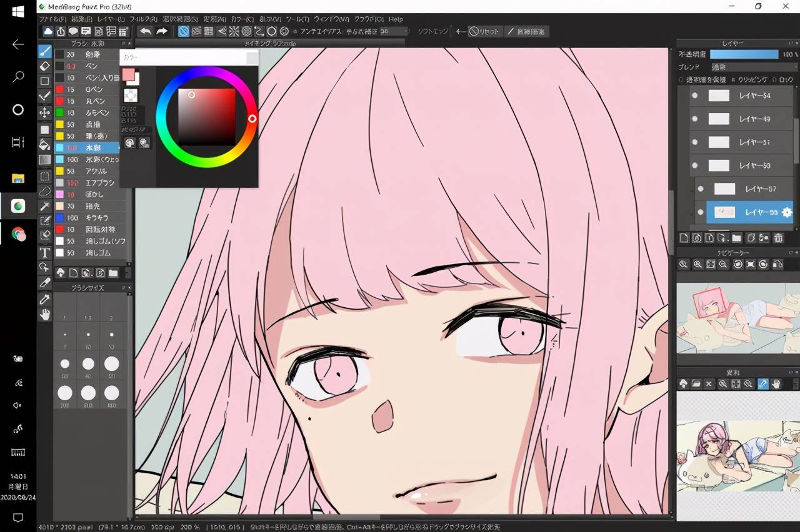
Task: Open the Help menu
Action: 396,19
